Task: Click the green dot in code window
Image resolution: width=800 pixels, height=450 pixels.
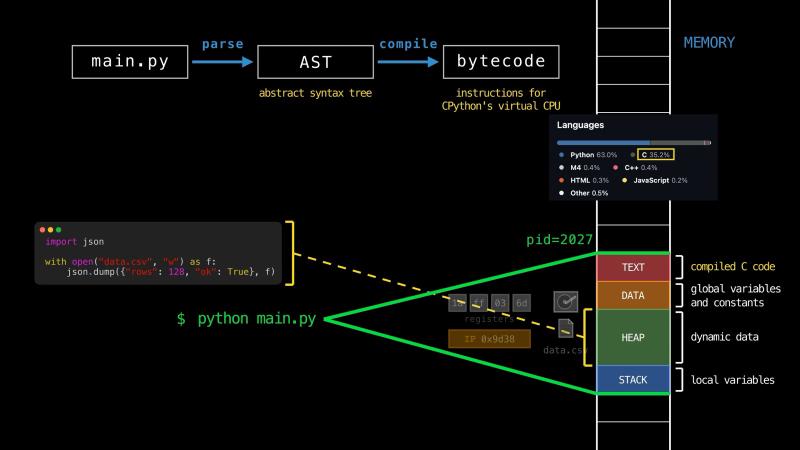Action: tap(58, 230)
